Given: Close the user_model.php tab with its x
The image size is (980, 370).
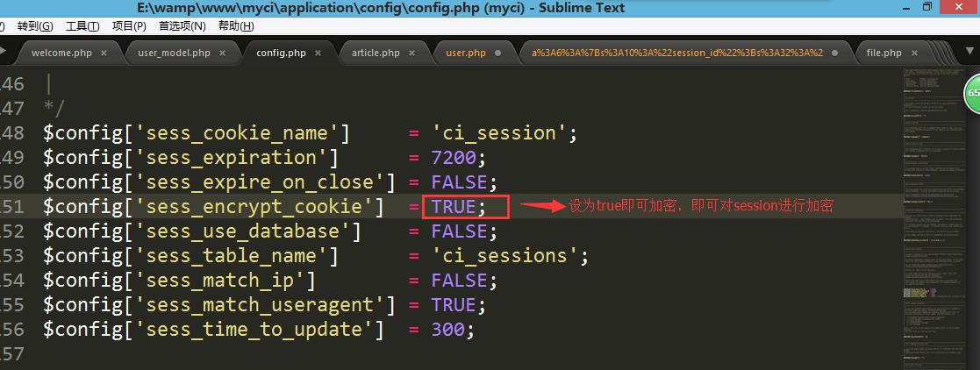Looking at the screenshot, I should point(223,53).
